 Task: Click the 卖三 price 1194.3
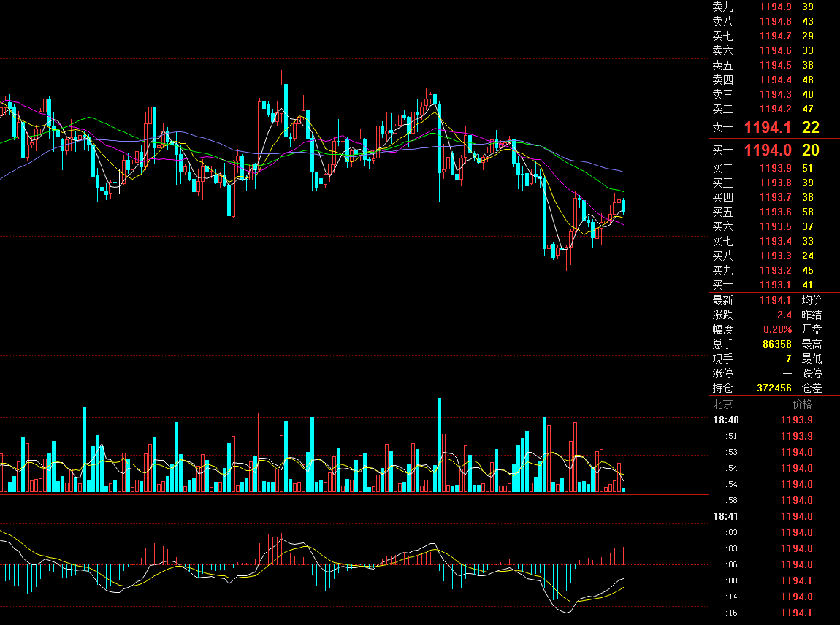pos(775,94)
